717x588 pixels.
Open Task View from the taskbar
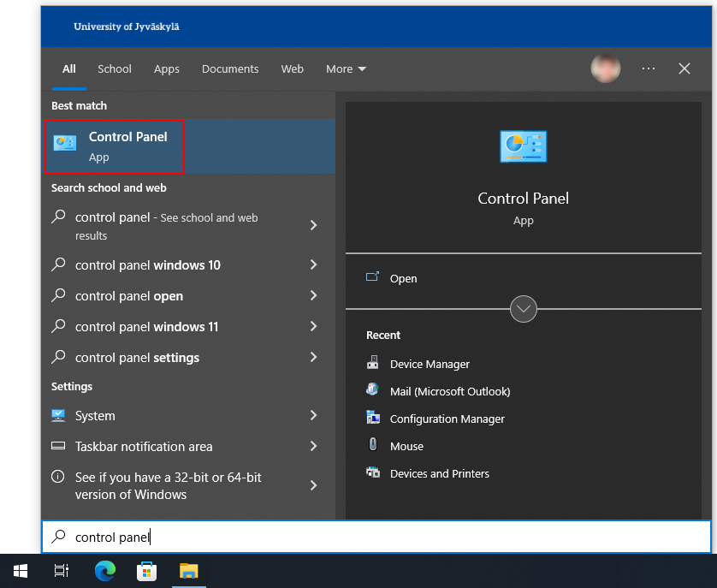[62, 571]
